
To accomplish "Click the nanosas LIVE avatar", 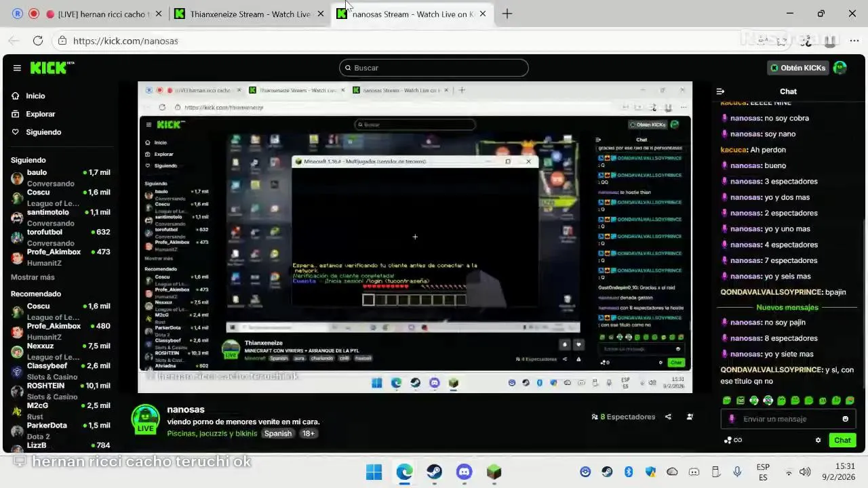I will pyautogui.click(x=145, y=420).
